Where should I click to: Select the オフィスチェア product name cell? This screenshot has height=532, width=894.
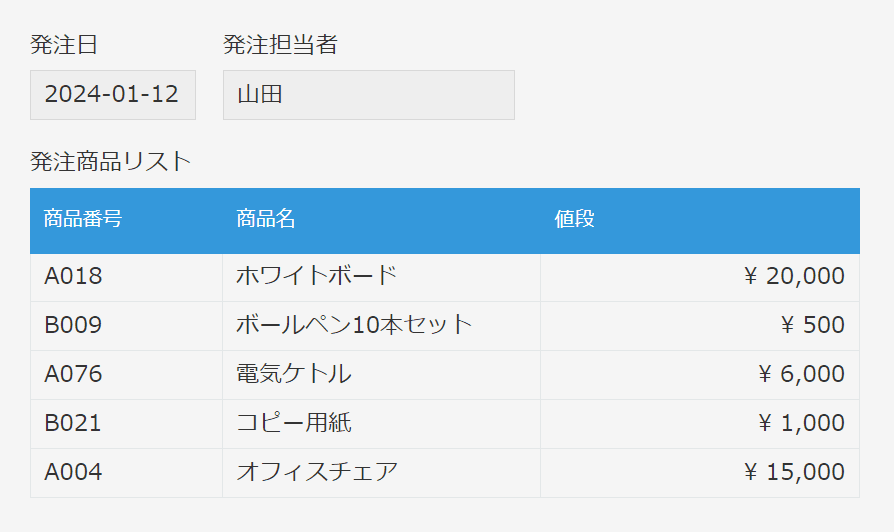click(381, 473)
